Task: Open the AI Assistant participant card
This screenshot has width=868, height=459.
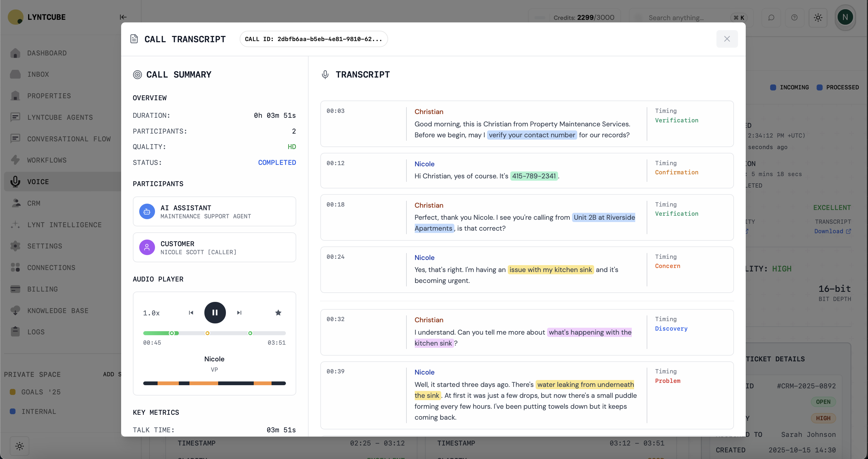Action: click(214, 211)
